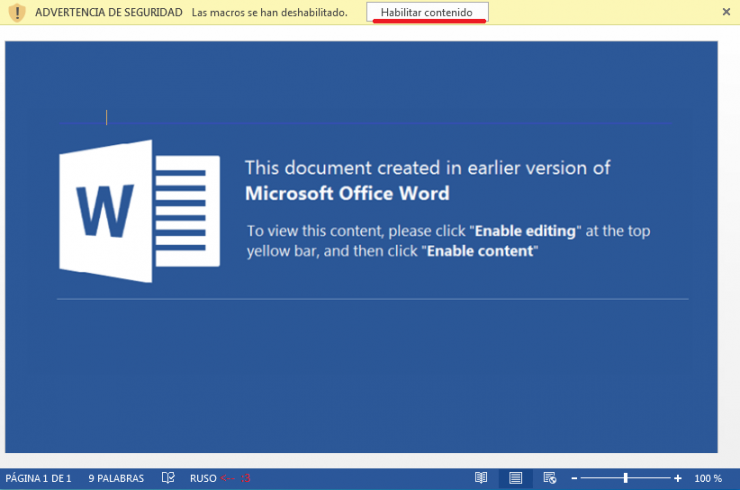Open the proofing errors icon
This screenshot has width=740, height=490.
pyautogui.click(x=168, y=478)
